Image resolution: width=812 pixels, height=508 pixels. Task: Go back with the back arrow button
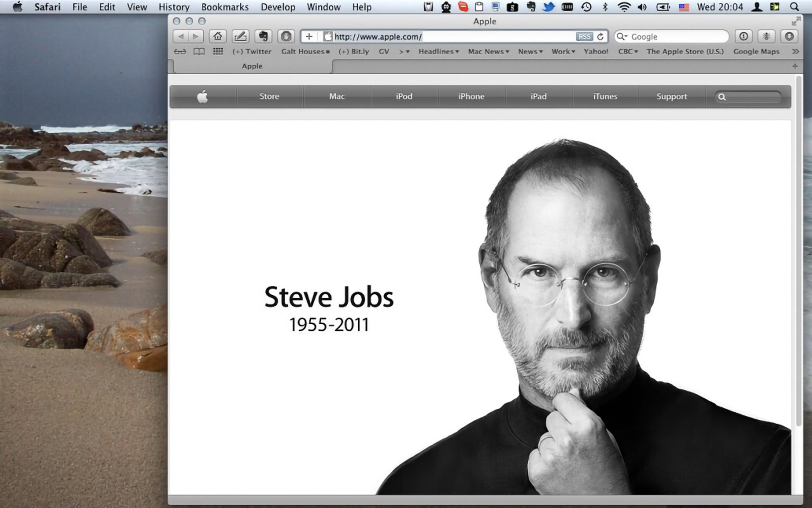coord(181,36)
